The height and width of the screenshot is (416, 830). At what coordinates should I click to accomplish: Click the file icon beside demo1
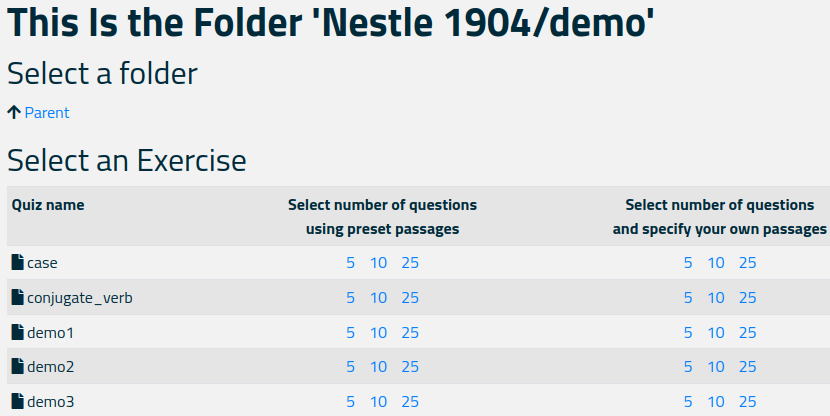pyautogui.click(x=17, y=332)
